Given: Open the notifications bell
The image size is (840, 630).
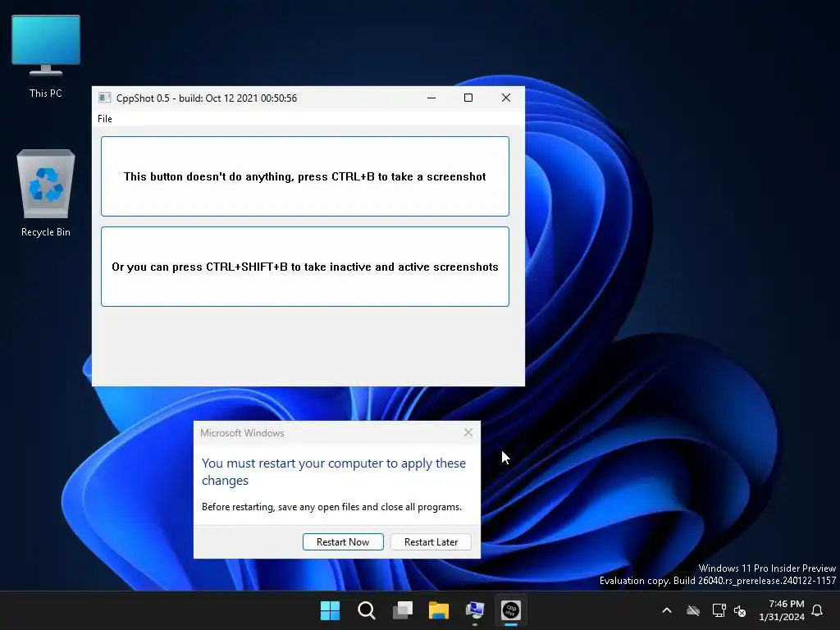Looking at the screenshot, I should coord(818,610).
